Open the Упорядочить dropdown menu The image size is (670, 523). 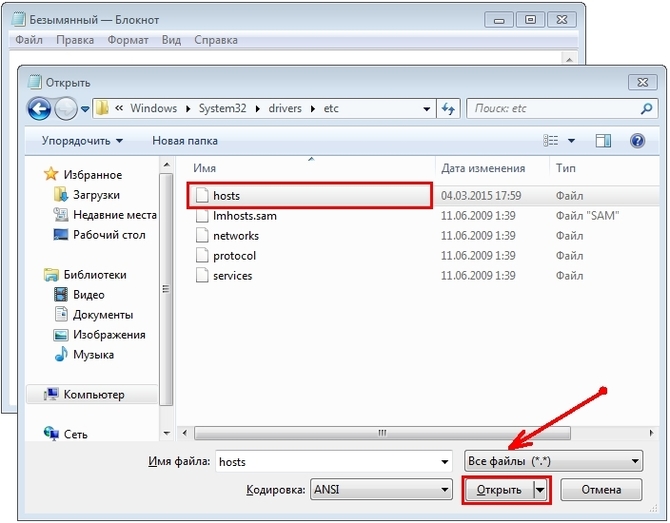[83, 141]
